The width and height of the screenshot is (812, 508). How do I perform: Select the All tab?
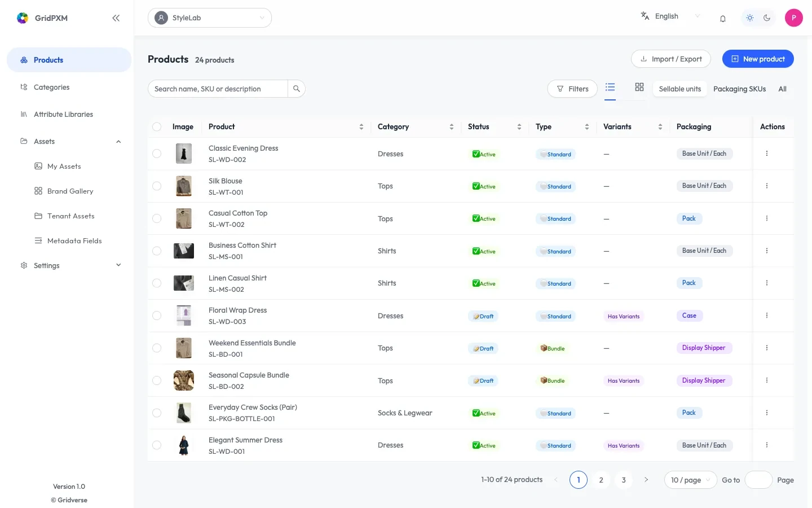[x=783, y=89]
